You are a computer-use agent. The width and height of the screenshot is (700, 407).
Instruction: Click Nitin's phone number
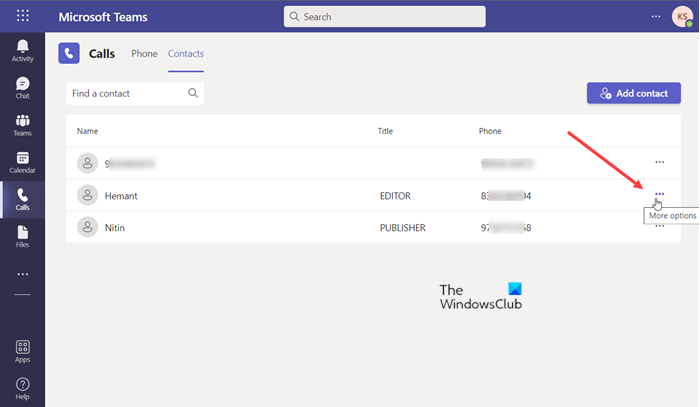(x=506, y=228)
